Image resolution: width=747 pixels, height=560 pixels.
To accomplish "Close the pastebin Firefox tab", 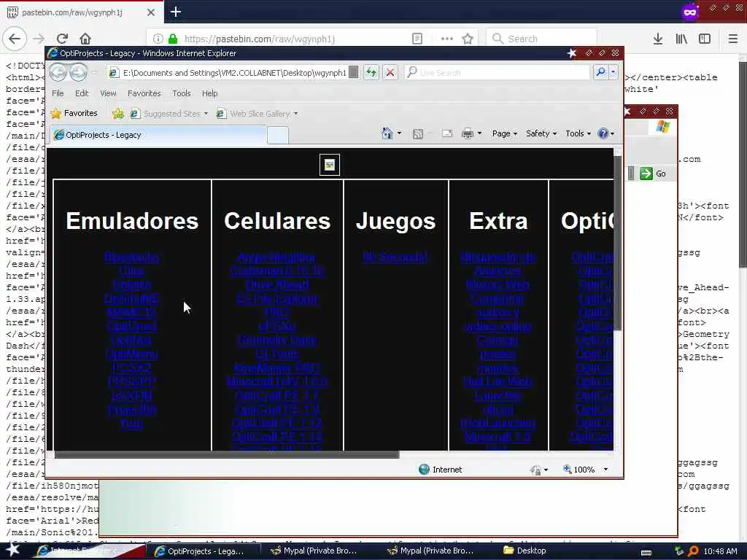I will (x=151, y=12).
